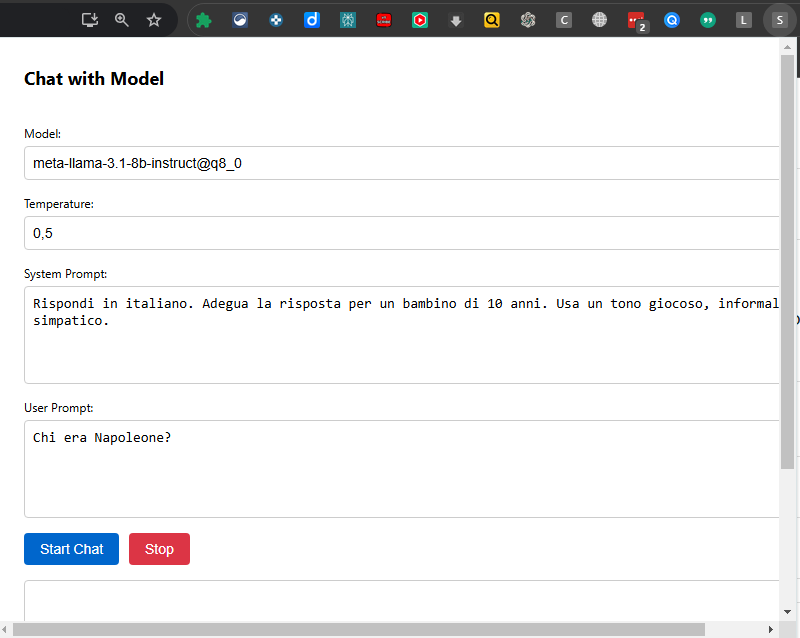Open the gray download arrow extension
Viewport: 800px width, 638px height.
(x=456, y=19)
